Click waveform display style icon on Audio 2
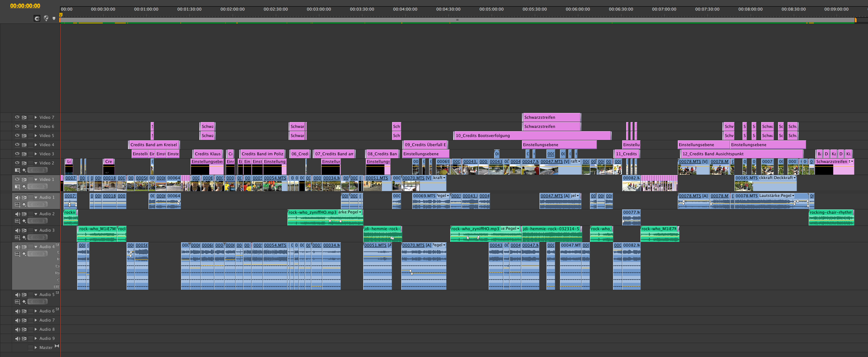Screen dimensions: 868x357 17,221
